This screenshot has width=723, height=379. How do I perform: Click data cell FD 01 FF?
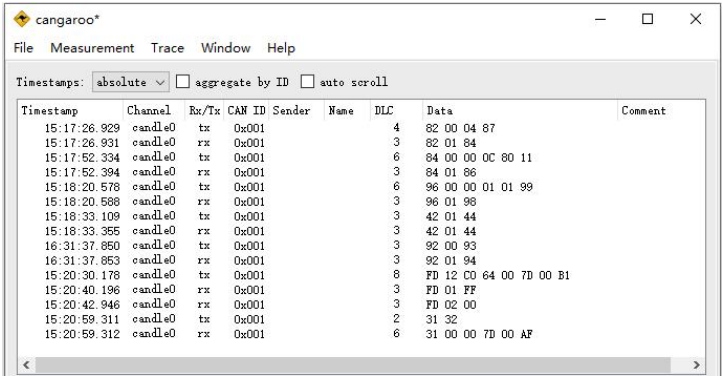point(450,290)
